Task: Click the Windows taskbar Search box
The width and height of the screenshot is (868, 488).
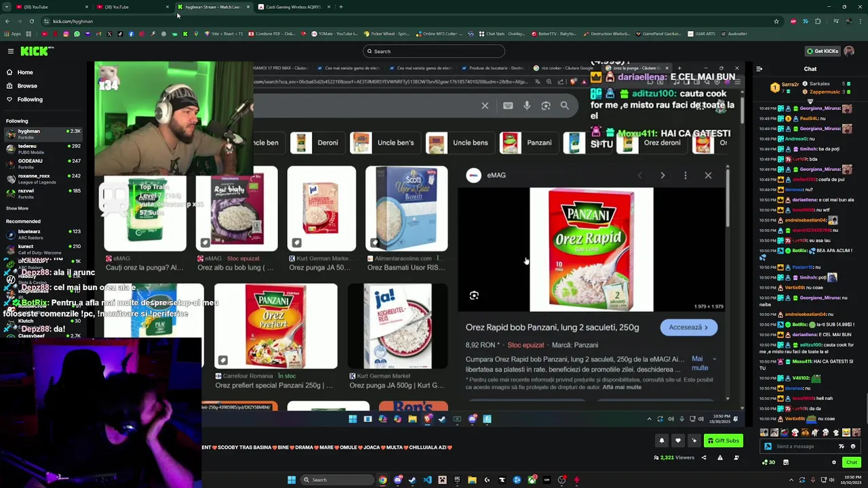Action: [336, 480]
